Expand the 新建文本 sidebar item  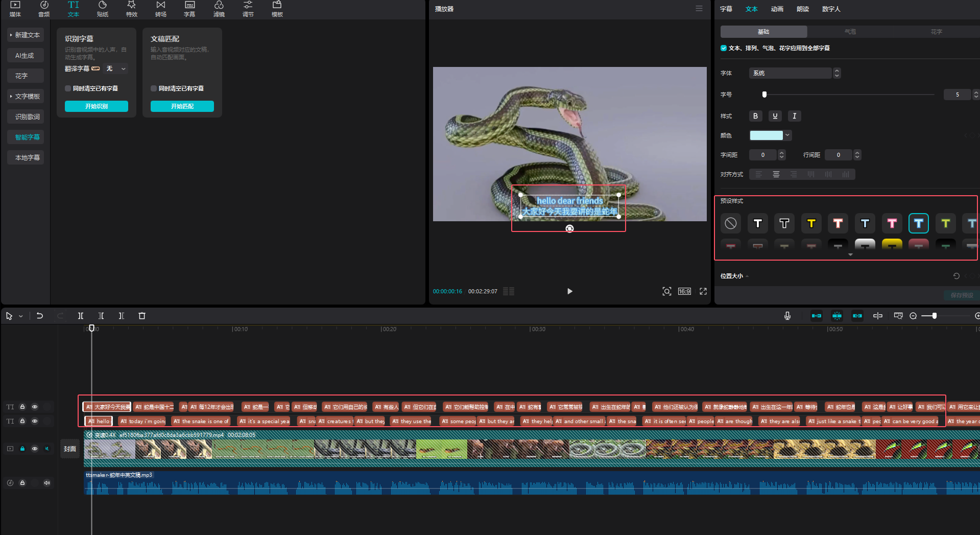tap(25, 35)
